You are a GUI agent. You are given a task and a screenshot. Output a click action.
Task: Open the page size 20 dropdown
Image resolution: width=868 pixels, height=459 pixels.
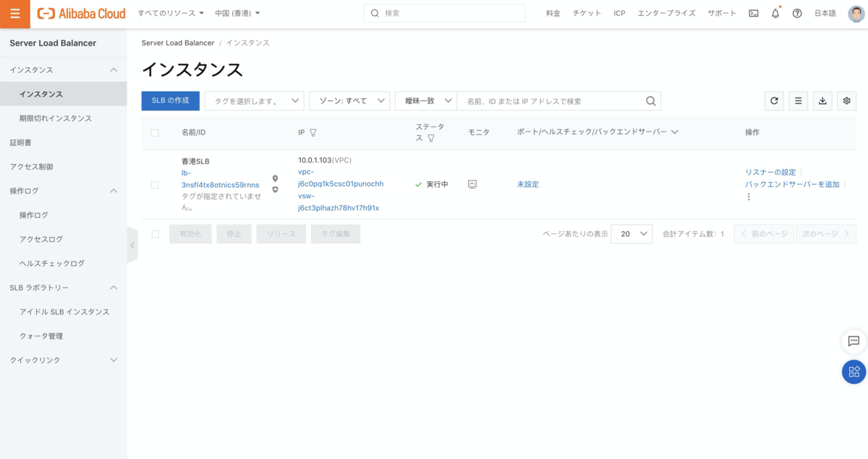[631, 234]
